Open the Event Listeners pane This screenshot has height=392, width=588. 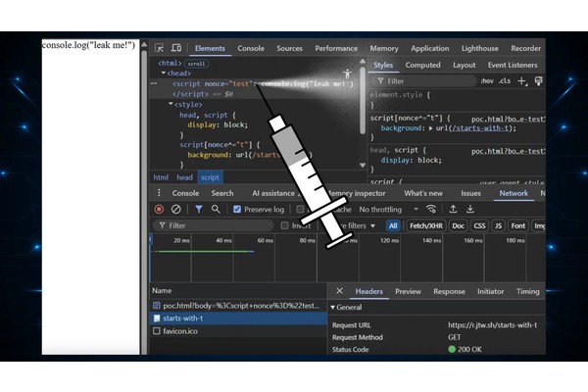tap(513, 65)
